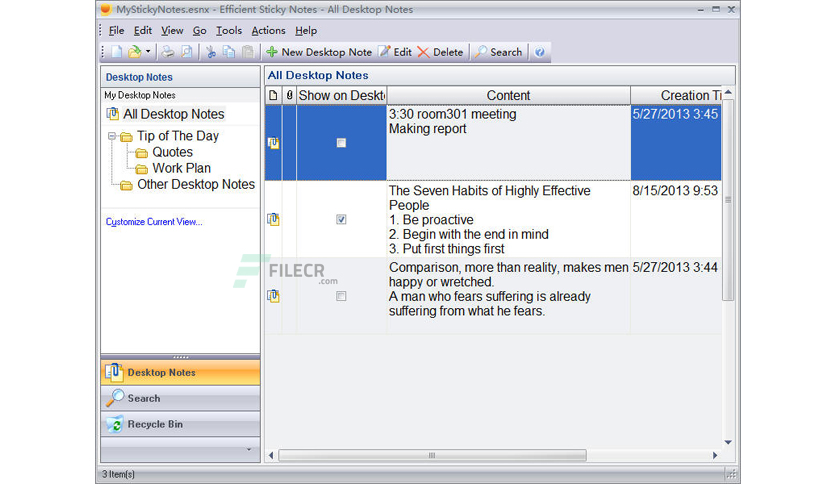Click the Edit toolbar button
This screenshot has height=484, width=836.
[395, 52]
